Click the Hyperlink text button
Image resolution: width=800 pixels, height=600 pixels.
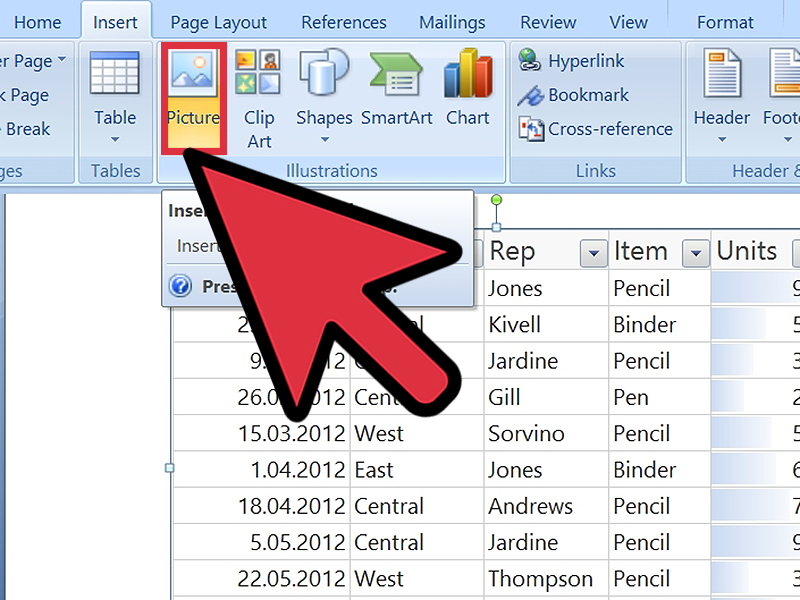586,61
